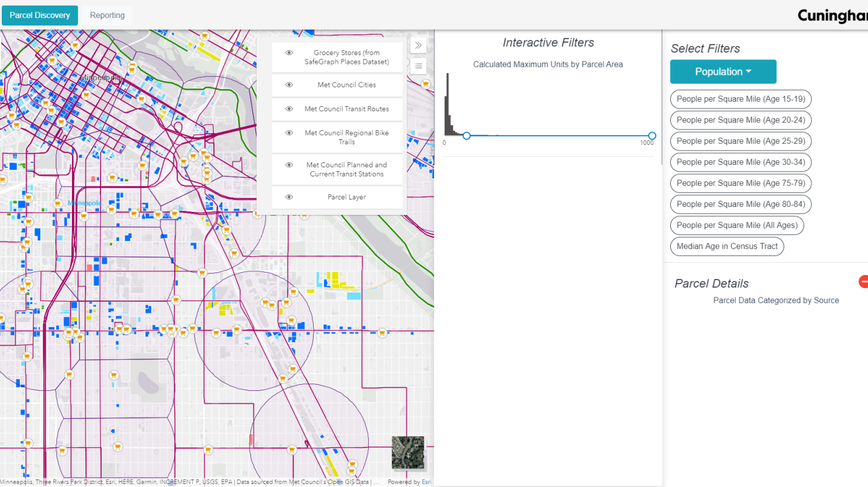Image resolution: width=868 pixels, height=487 pixels.
Task: Select the Met Council Regional Bike Trails row
Action: (x=338, y=138)
